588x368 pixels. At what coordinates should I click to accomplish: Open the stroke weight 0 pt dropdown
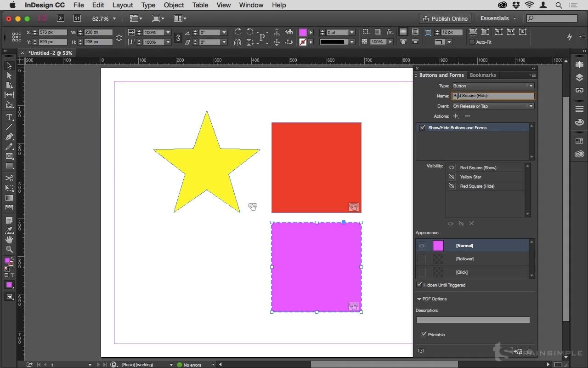(x=352, y=32)
